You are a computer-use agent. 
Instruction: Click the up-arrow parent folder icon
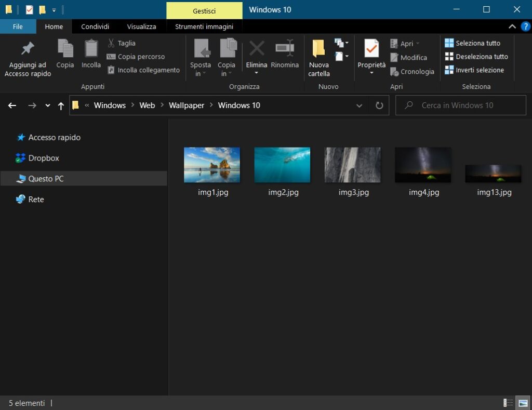tap(61, 105)
